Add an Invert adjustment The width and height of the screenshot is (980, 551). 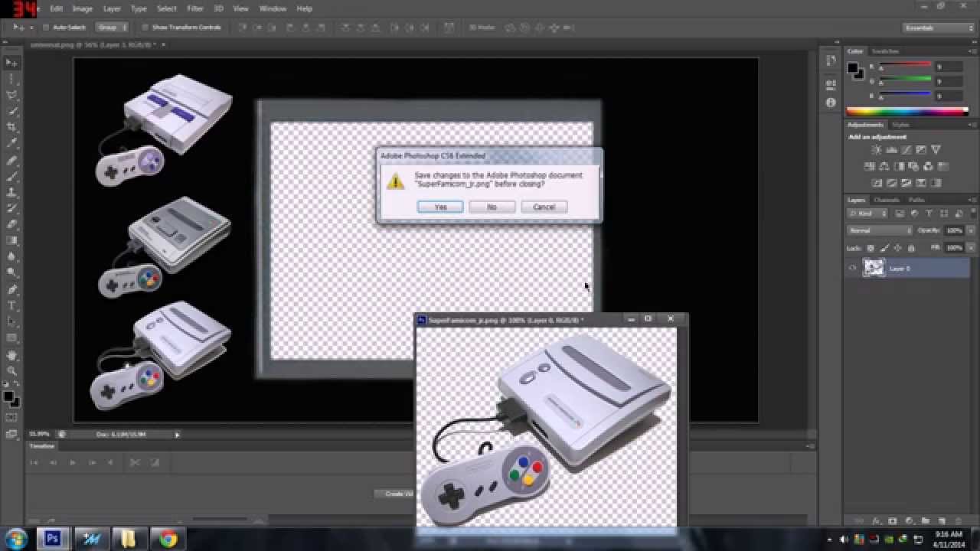pyautogui.click(x=877, y=183)
